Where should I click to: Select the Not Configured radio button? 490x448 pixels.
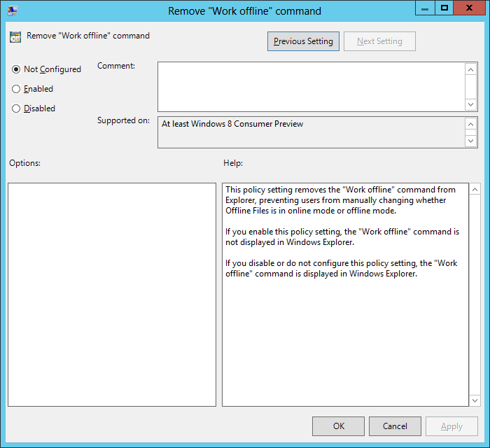[x=16, y=69]
